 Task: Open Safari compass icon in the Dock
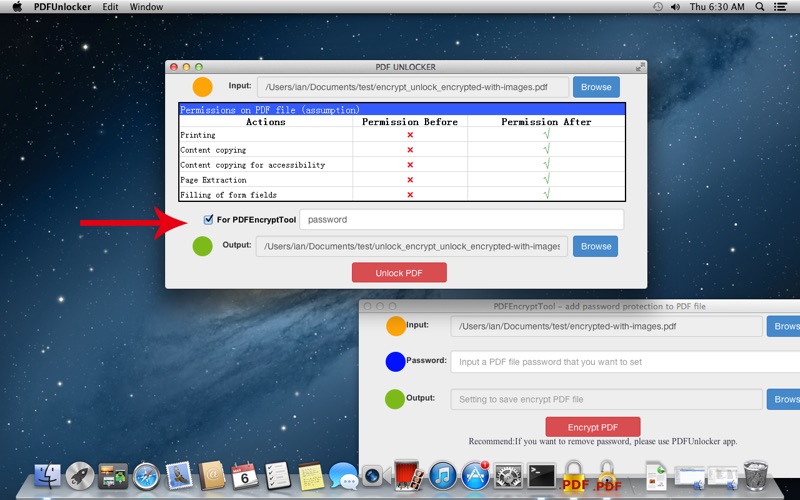(146, 476)
